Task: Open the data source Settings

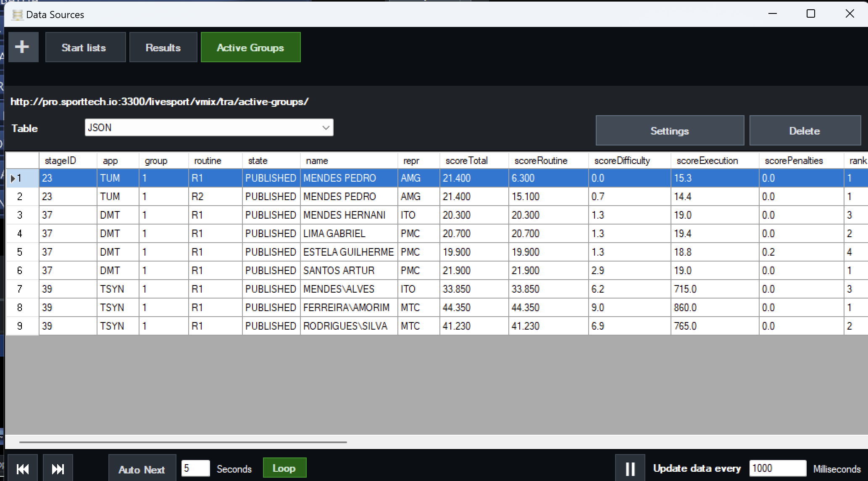Action: point(670,131)
